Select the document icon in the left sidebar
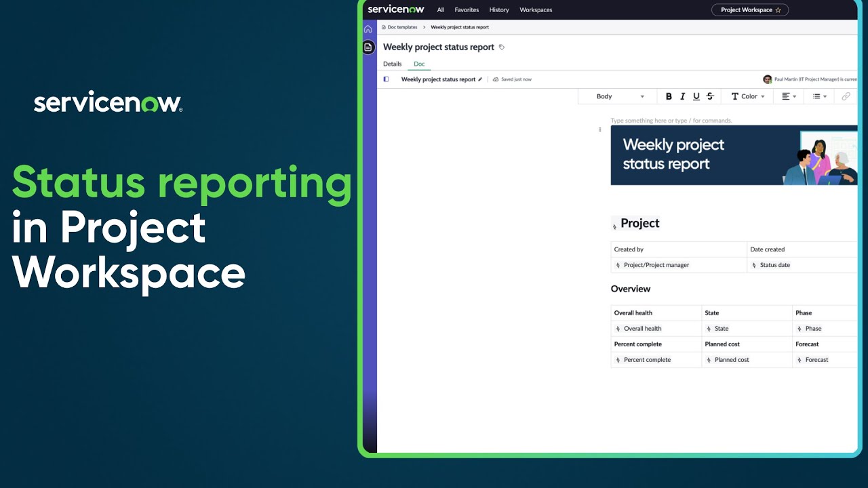Image resolution: width=868 pixels, height=488 pixels. (368, 47)
